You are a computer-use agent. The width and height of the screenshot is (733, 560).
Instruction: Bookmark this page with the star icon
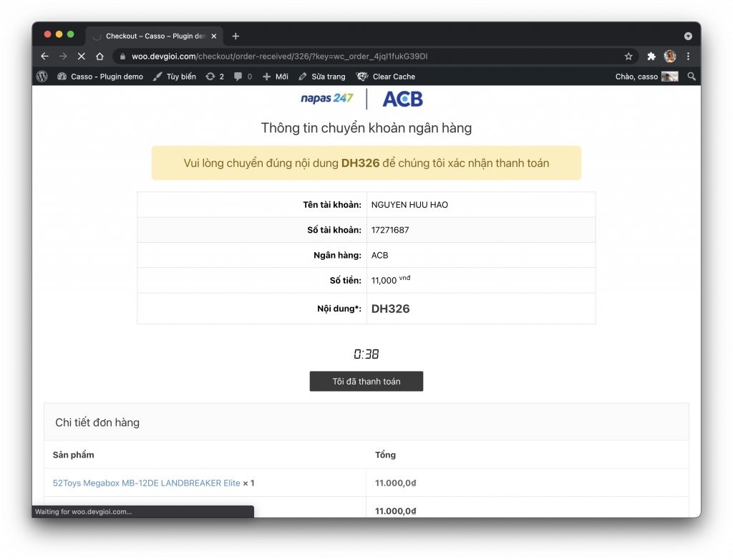628,56
